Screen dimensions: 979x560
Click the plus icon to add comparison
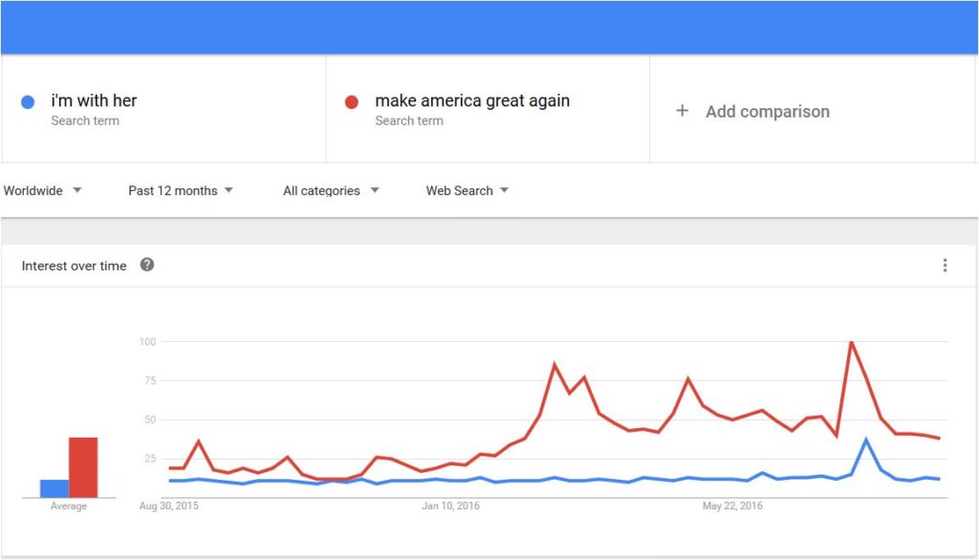(682, 111)
